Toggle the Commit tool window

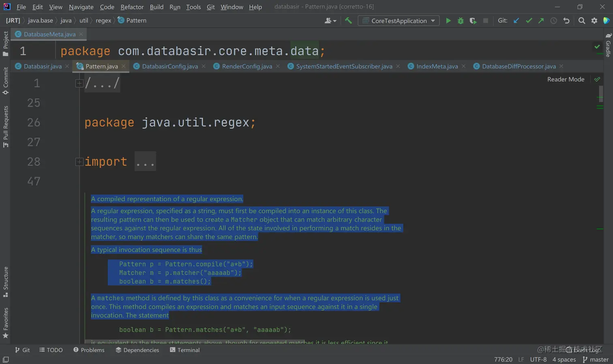(6, 81)
